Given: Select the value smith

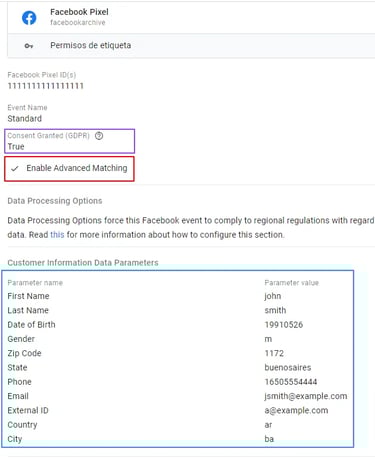Looking at the screenshot, I should [275, 310].
